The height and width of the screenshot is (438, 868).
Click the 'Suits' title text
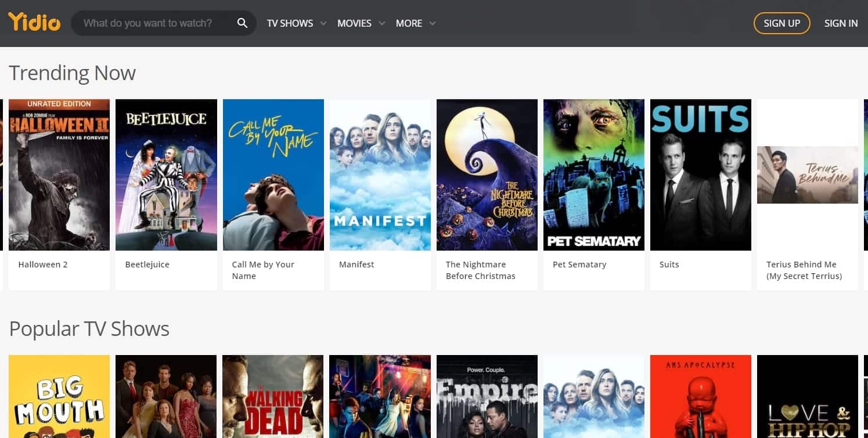point(669,265)
